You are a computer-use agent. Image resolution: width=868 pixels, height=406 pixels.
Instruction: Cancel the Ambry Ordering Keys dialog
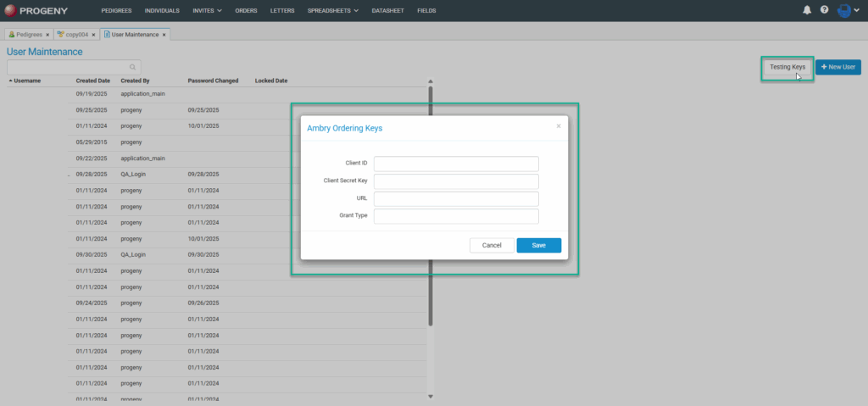(x=492, y=245)
